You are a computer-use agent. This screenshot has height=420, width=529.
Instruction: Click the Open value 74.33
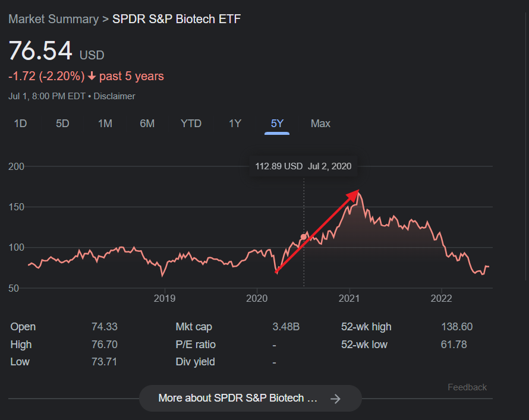coord(105,327)
